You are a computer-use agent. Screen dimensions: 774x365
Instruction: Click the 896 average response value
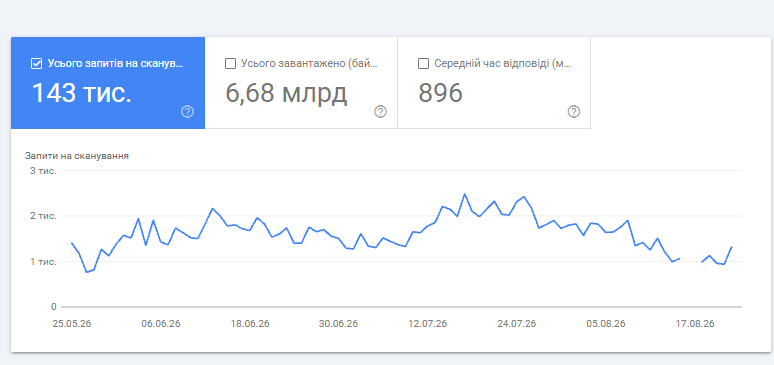click(x=440, y=93)
